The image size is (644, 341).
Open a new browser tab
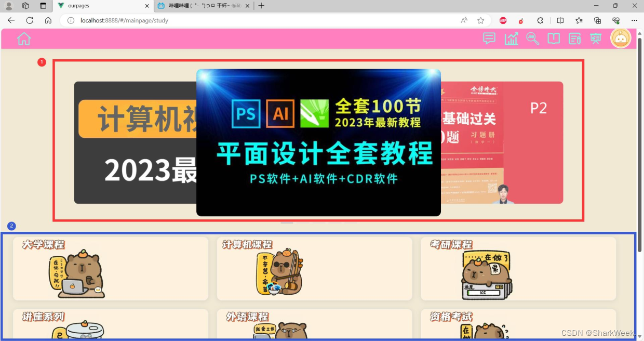[261, 6]
